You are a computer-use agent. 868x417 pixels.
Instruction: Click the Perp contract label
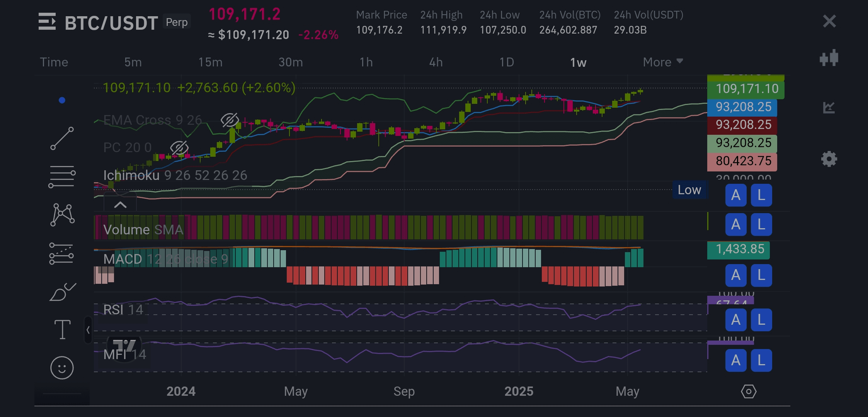click(x=177, y=22)
